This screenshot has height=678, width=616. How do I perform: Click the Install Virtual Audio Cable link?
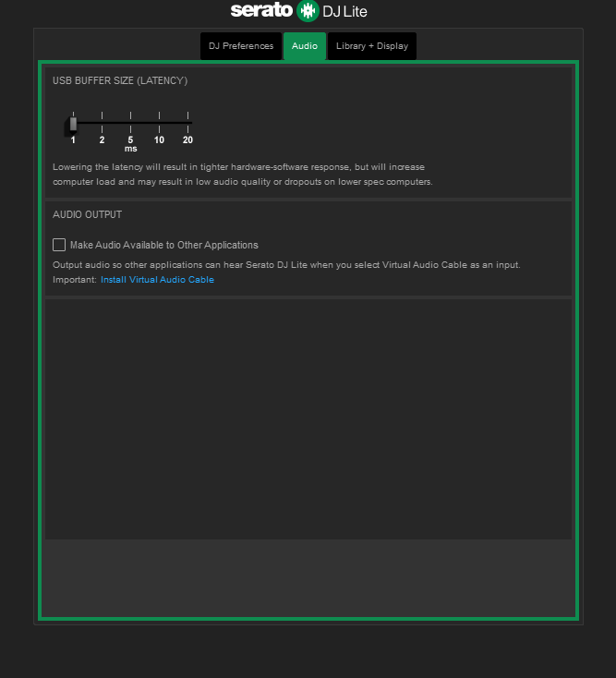pyautogui.click(x=157, y=280)
